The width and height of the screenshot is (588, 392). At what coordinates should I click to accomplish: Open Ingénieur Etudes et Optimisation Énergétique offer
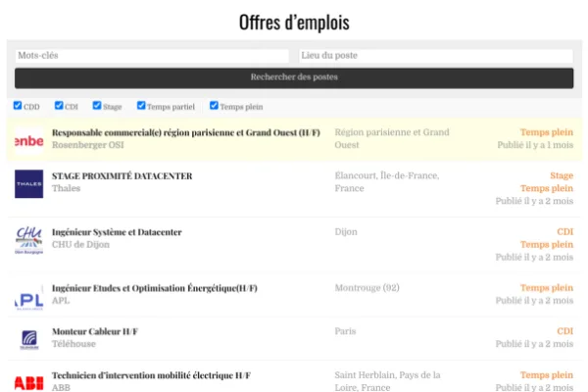(x=155, y=288)
